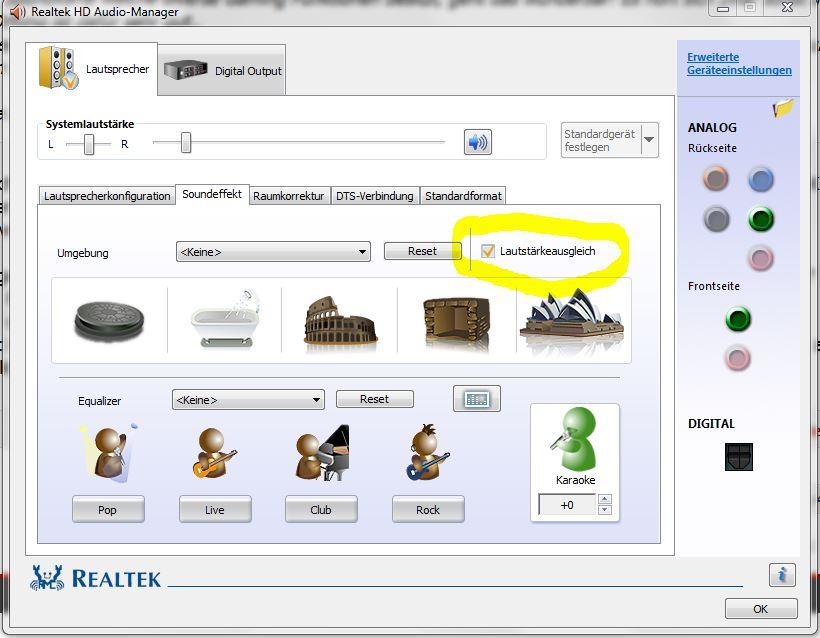
Task: Open the Standardformat tab
Action: coord(463,196)
